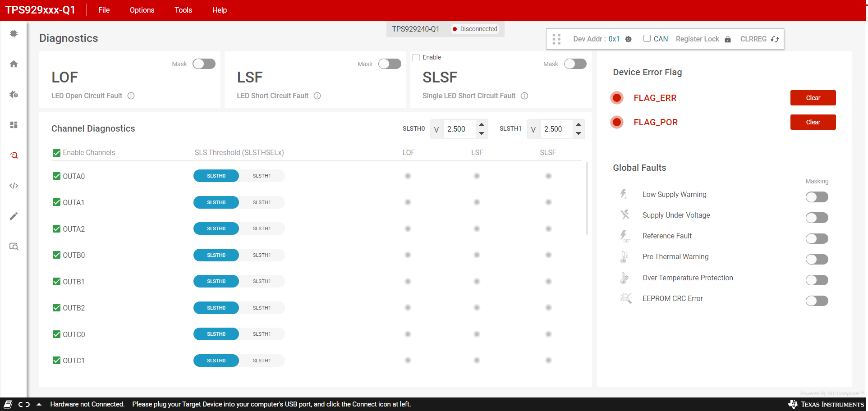Screen dimensions: 868x411
Task: Open the Tools menu
Action: pos(183,10)
